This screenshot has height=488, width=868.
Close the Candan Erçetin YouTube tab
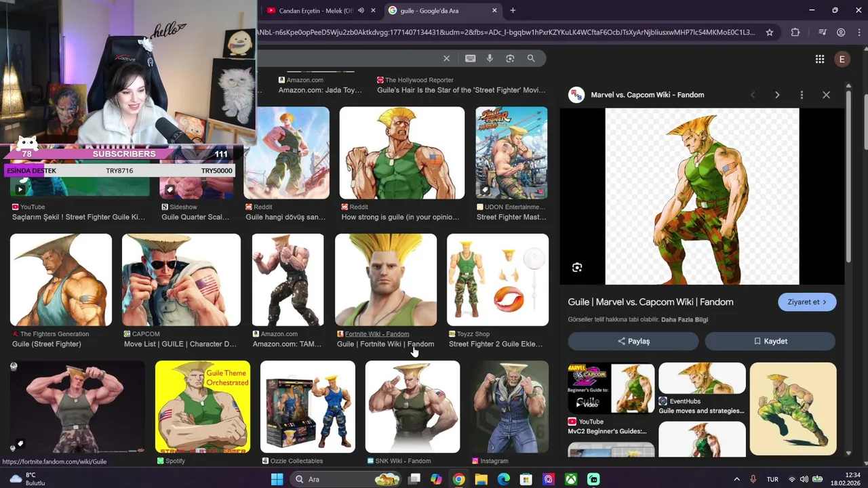tap(373, 10)
